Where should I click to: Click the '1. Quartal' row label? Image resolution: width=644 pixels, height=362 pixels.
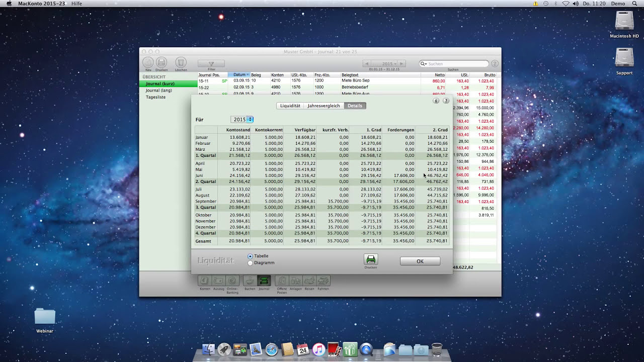(x=205, y=156)
